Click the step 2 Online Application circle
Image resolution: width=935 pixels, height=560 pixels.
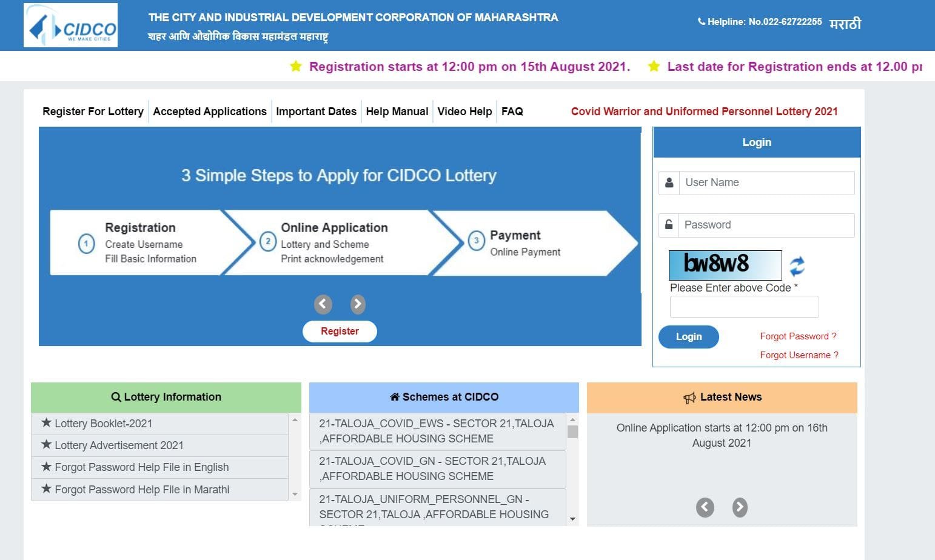tap(268, 241)
